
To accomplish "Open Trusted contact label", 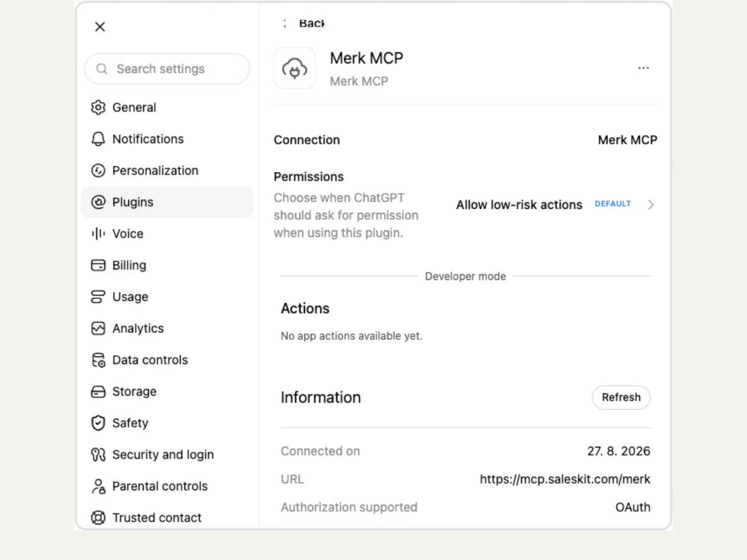I will (x=157, y=518).
